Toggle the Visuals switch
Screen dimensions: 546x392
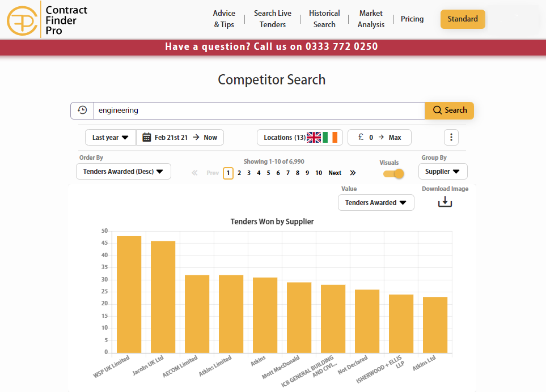point(393,173)
